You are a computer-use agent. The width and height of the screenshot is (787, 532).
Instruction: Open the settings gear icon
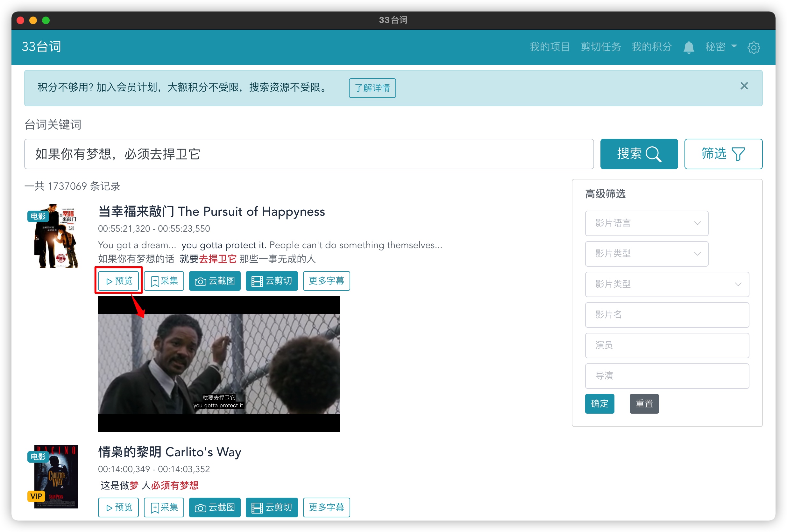tap(754, 47)
